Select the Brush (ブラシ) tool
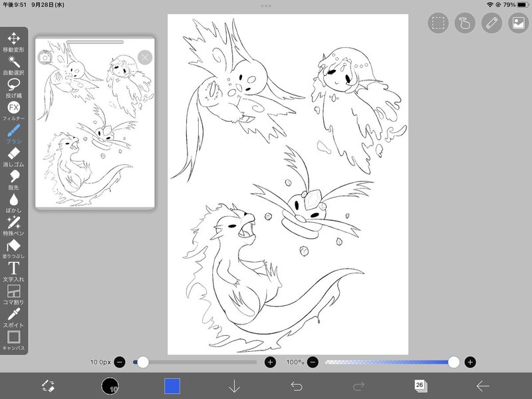The height and width of the screenshot is (399, 532). [x=13, y=134]
